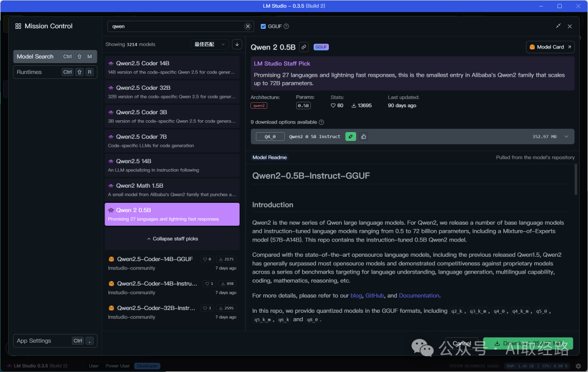Click likes badge on Qwen2.5-Coder-32B row

coord(207,308)
